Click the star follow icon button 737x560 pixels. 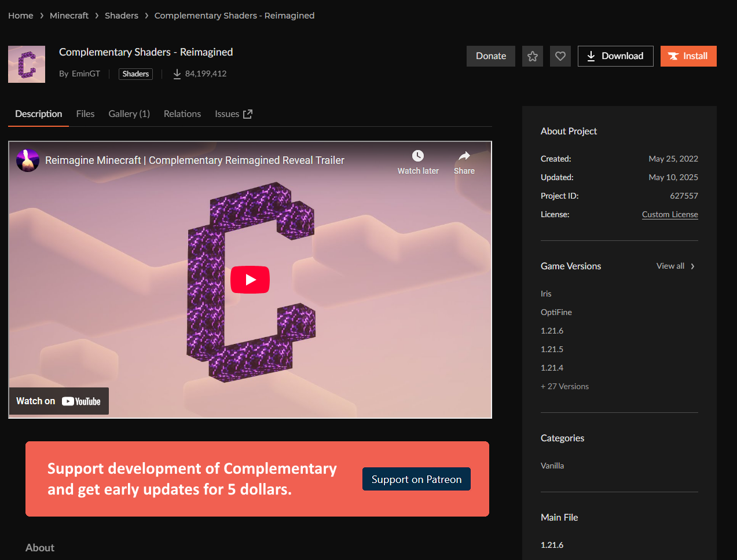533,56
